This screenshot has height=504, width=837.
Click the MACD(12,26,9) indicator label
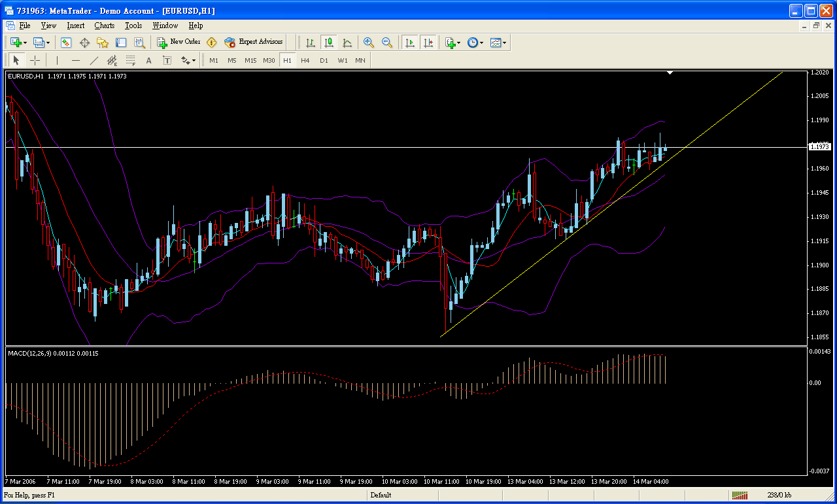pyautogui.click(x=29, y=353)
